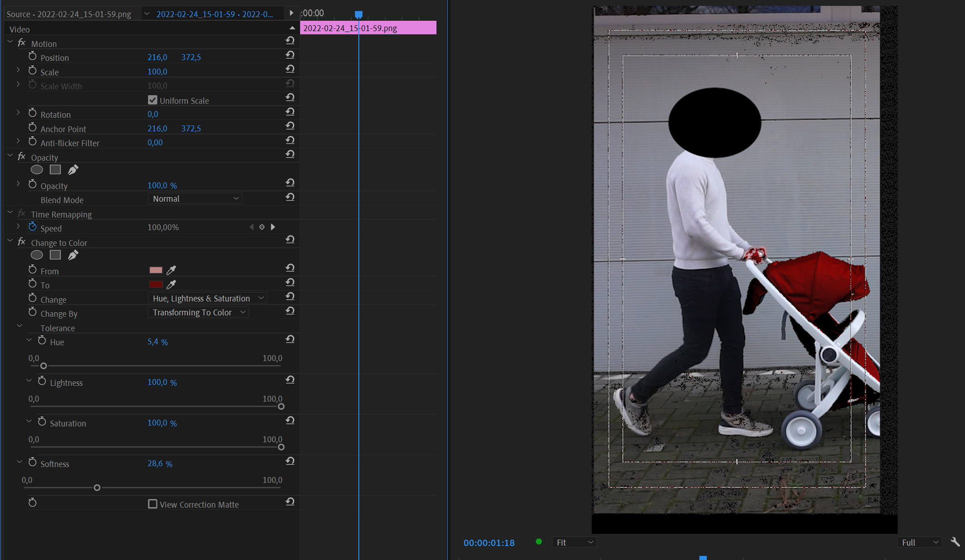Click the To color eyedropper icon
The image size is (965, 560).
[171, 285]
